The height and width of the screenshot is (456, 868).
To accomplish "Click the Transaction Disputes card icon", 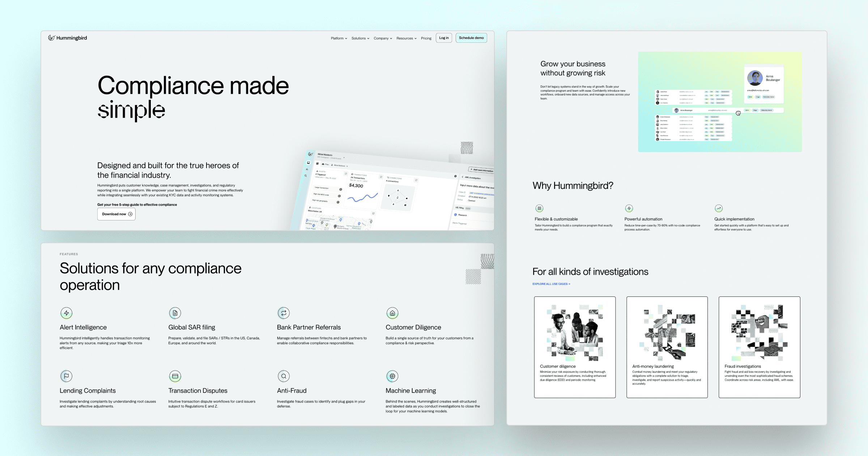I will coord(175,376).
